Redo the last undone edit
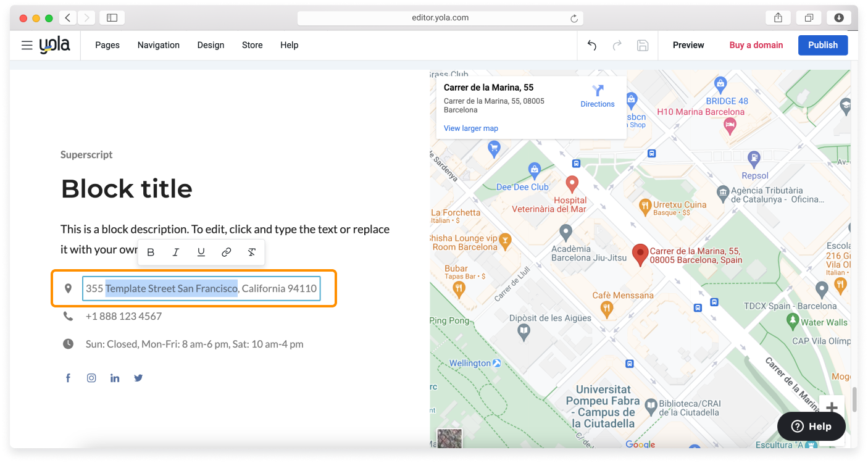Screen dimensions: 868x463 tap(617, 45)
